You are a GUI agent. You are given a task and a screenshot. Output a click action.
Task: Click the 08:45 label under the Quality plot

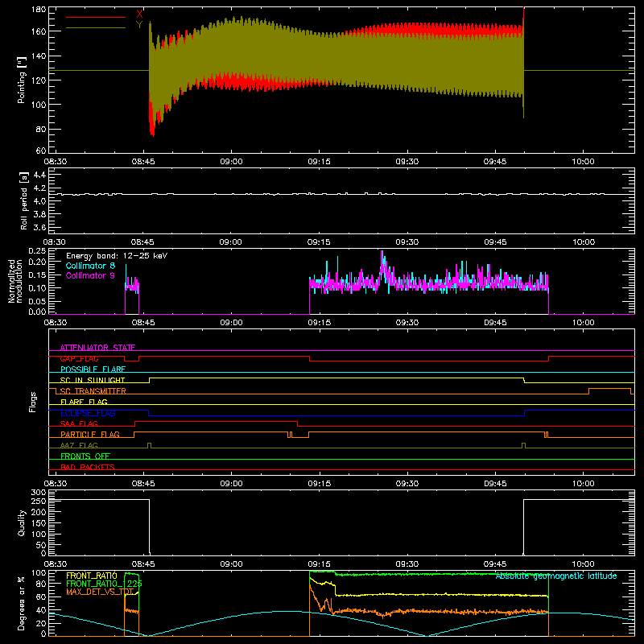point(143,564)
